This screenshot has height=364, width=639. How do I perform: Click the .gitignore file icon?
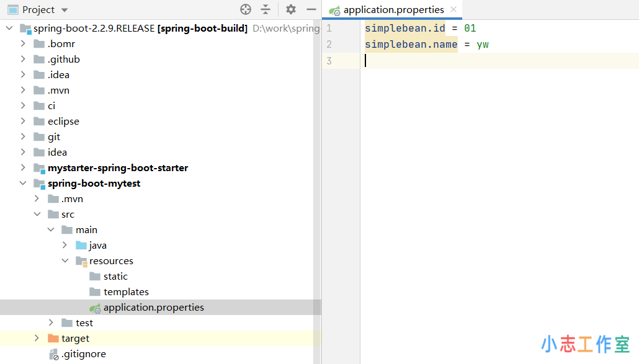54,354
